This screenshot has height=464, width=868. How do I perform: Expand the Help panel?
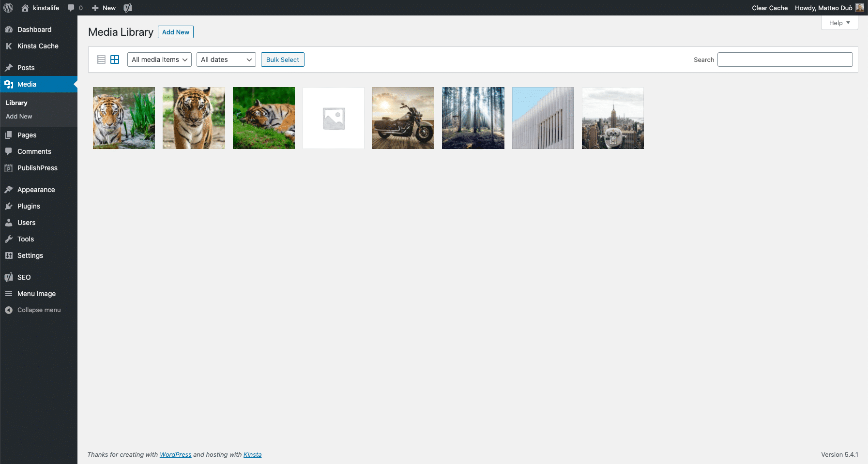839,23
